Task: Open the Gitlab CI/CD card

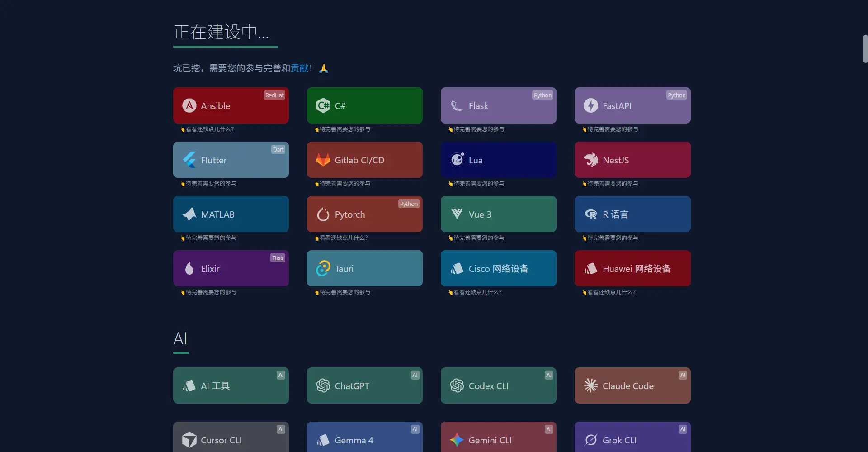Action: coord(365,160)
